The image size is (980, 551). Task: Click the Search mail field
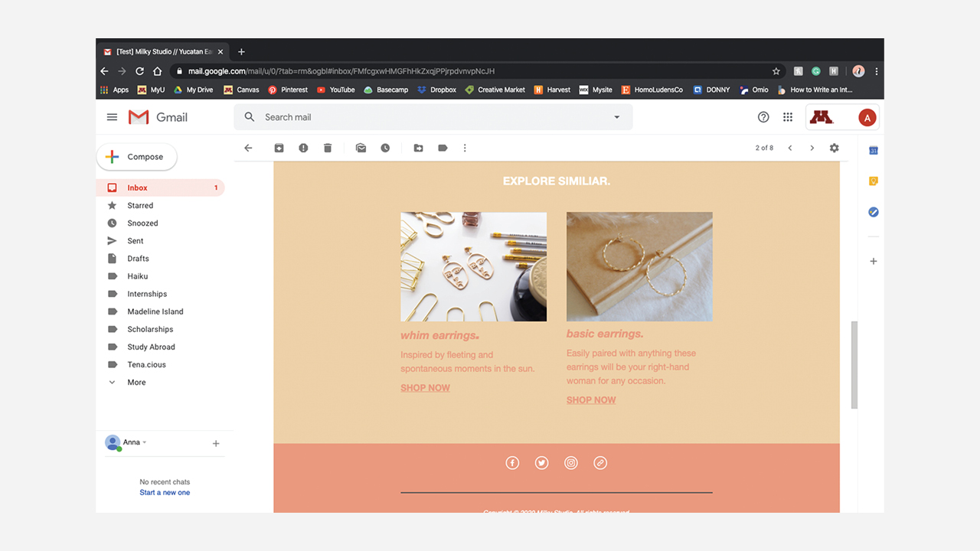(x=433, y=117)
